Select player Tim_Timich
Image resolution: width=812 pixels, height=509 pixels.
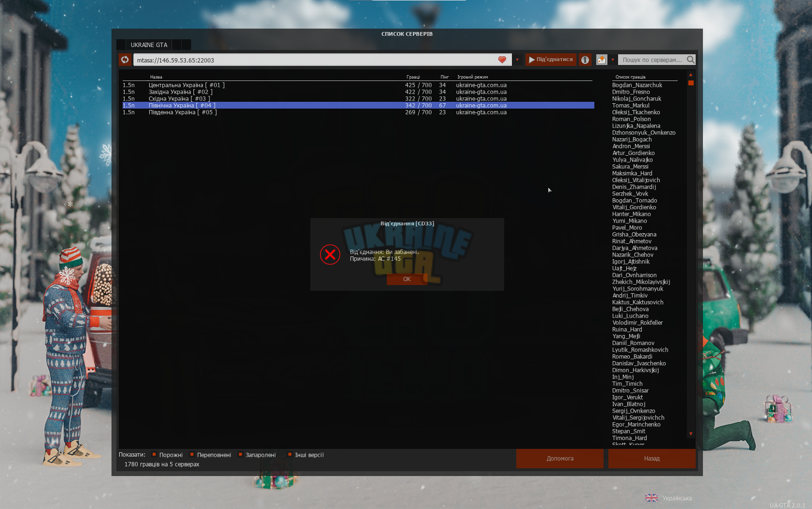pos(627,384)
